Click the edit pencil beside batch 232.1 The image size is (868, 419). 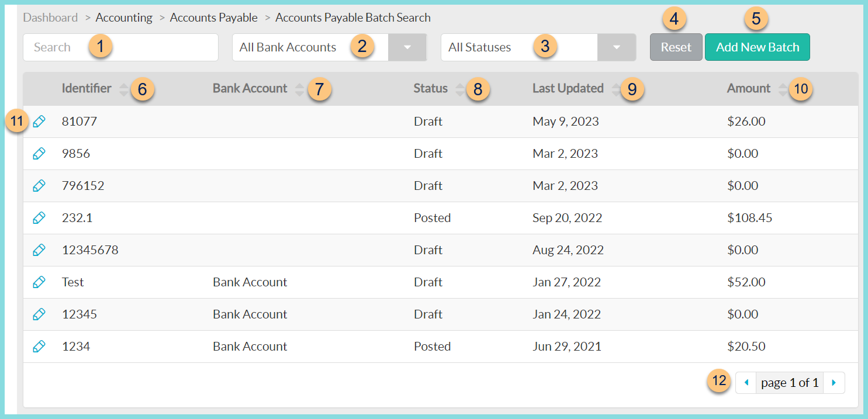tap(39, 217)
